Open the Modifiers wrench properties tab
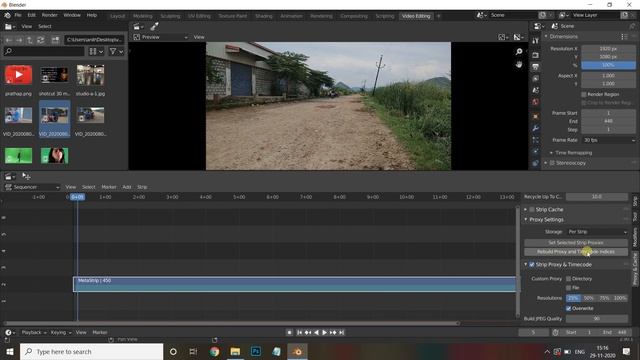This screenshot has width=640, height=360. point(535,129)
